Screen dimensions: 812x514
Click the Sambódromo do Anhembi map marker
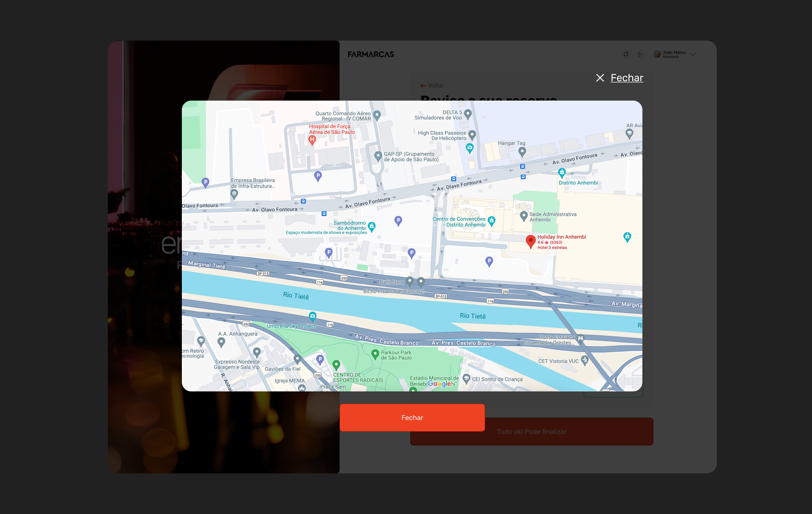(x=371, y=227)
